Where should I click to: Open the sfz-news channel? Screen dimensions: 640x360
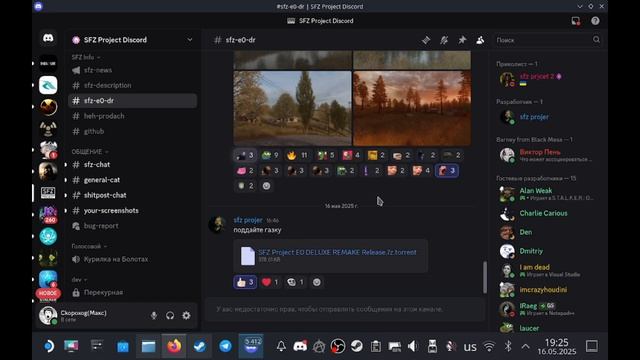133,70
